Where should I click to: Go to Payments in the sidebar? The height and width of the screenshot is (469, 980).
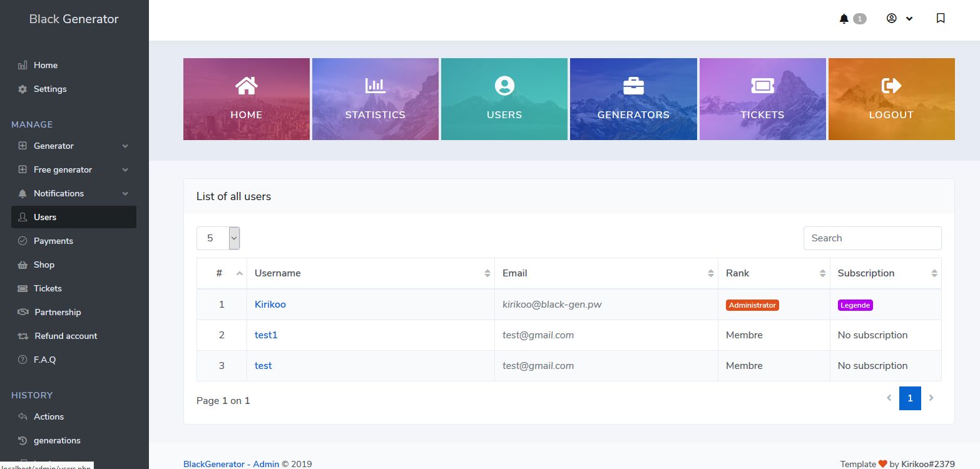click(53, 241)
